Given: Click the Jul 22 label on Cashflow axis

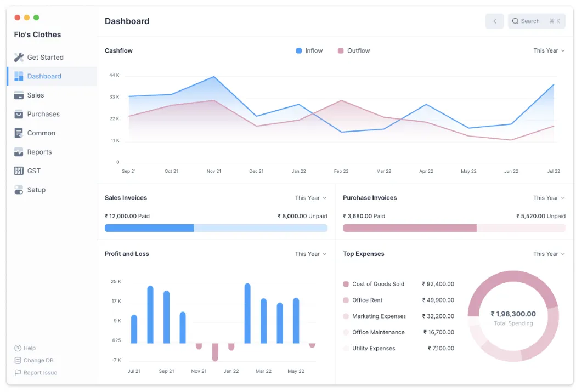Looking at the screenshot, I should click(554, 171).
